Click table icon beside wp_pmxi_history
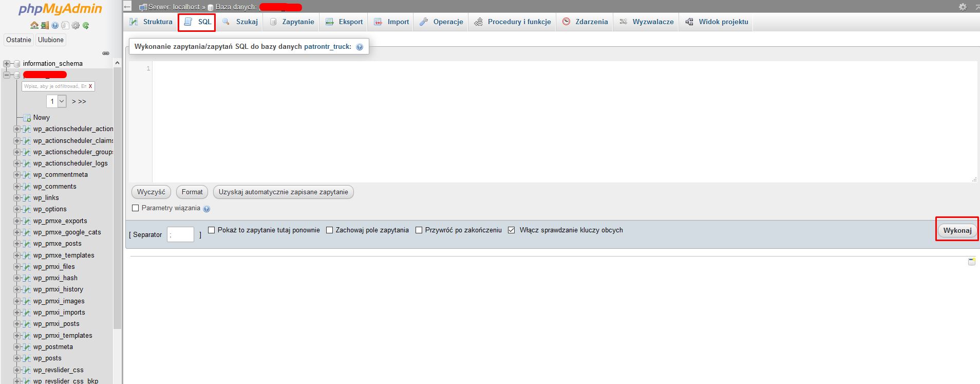 pyautogui.click(x=27, y=289)
